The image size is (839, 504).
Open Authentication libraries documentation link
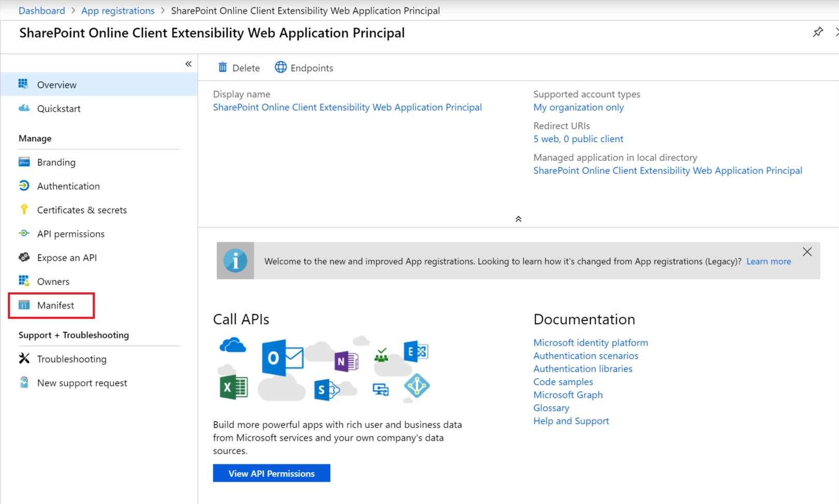pos(583,368)
